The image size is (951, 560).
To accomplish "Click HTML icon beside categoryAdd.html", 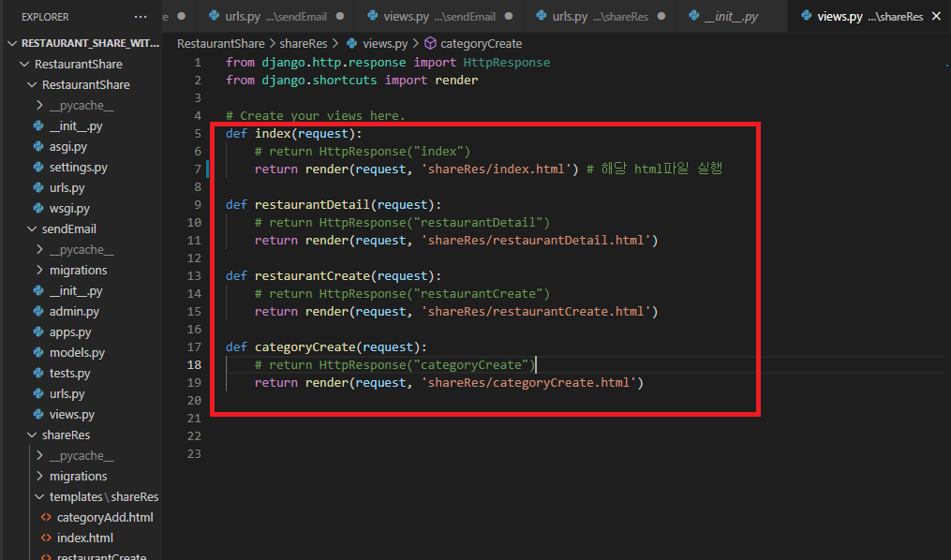I will coord(46,518).
